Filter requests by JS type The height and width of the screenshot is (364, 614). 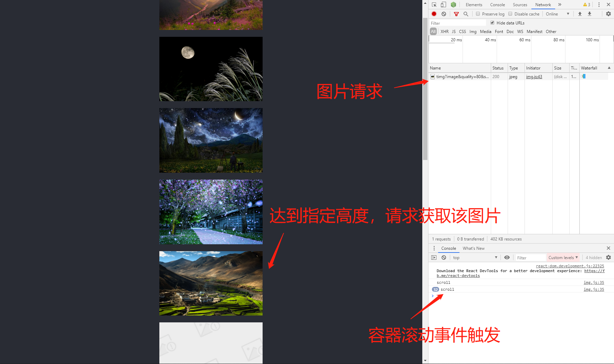pyautogui.click(x=454, y=32)
